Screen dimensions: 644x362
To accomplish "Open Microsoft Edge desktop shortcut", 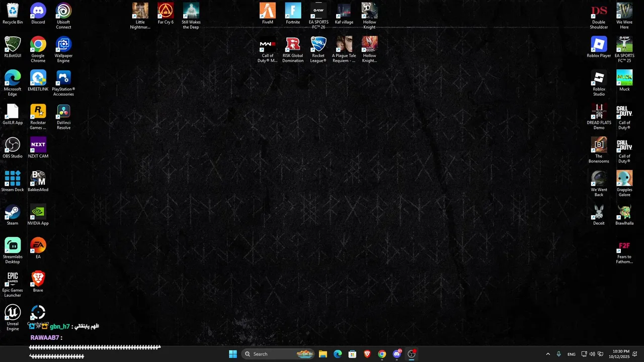I will click(x=13, y=83).
